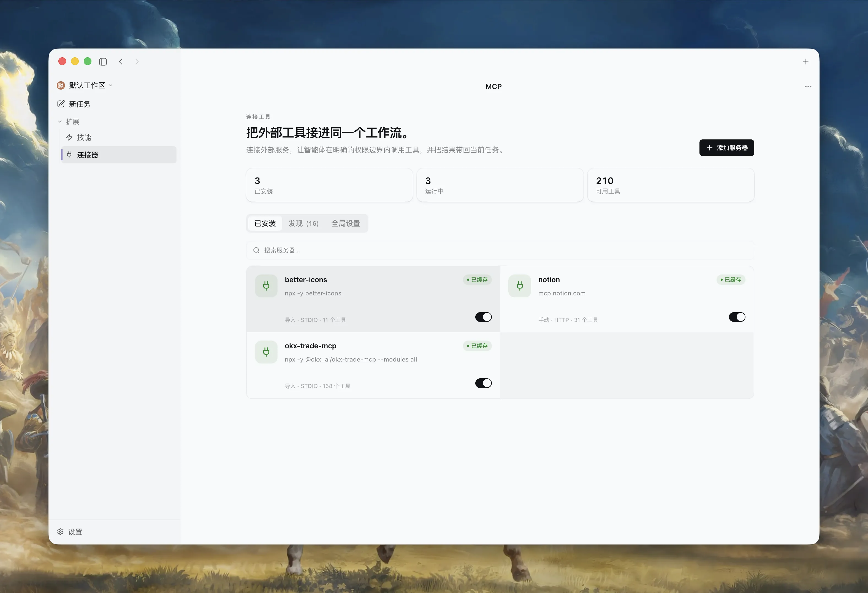
Task: Click '导入 · STDIO · 168 个工具' text
Action: [x=318, y=386]
